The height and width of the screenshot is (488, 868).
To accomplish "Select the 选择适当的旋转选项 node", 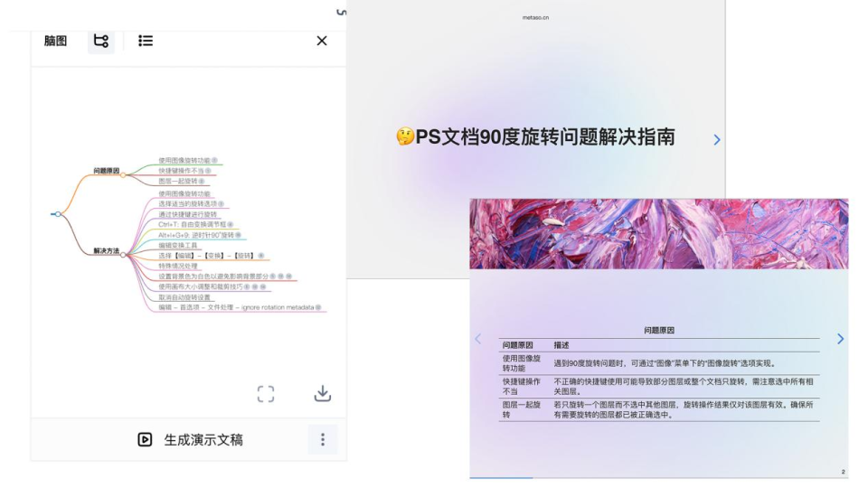I will (188, 204).
